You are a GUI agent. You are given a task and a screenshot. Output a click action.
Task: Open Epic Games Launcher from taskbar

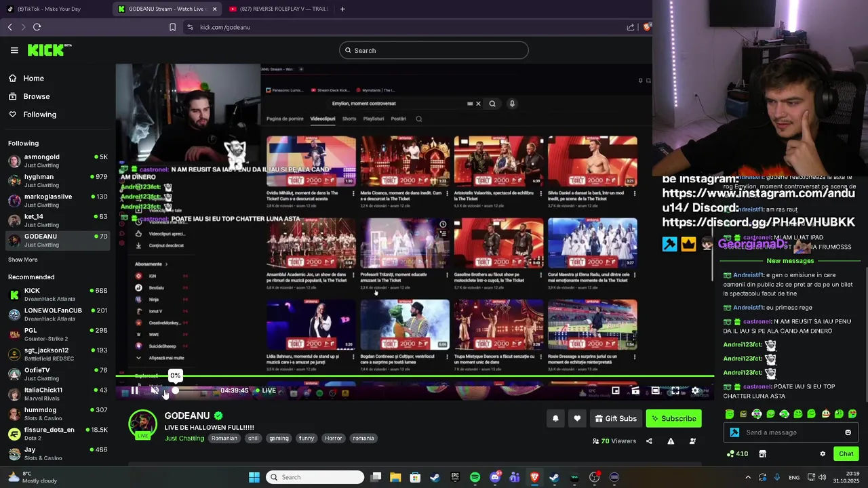(x=455, y=477)
